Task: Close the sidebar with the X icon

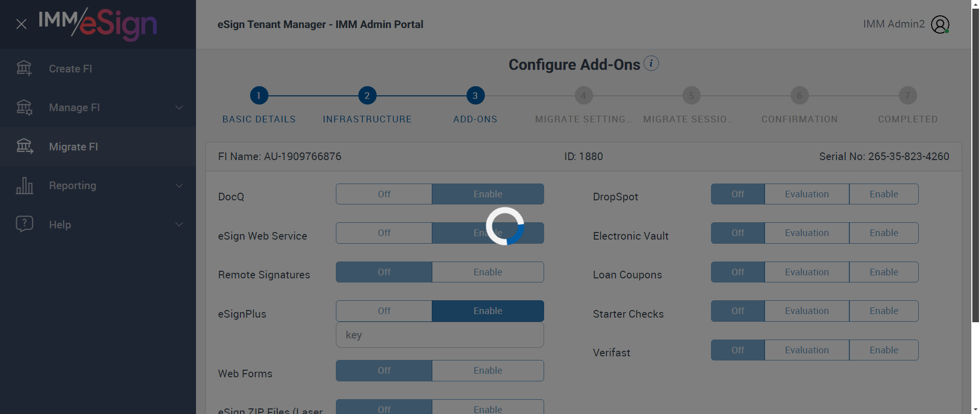Action: [21, 24]
